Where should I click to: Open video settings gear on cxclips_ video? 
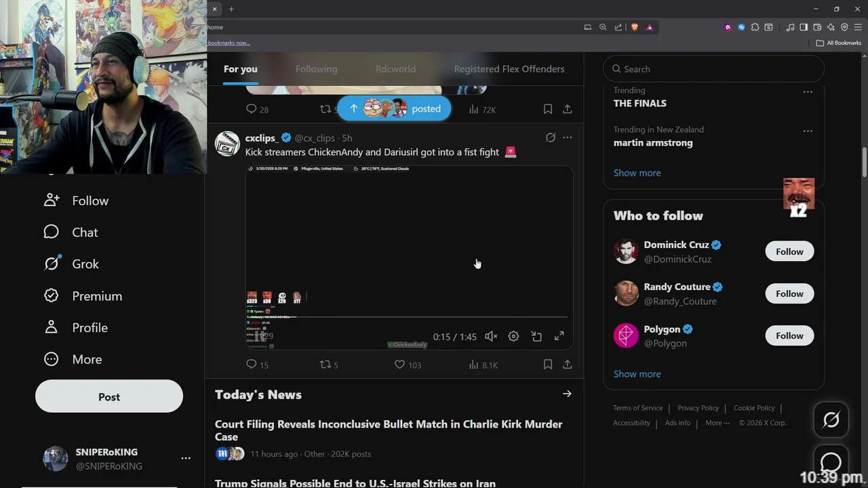click(513, 336)
